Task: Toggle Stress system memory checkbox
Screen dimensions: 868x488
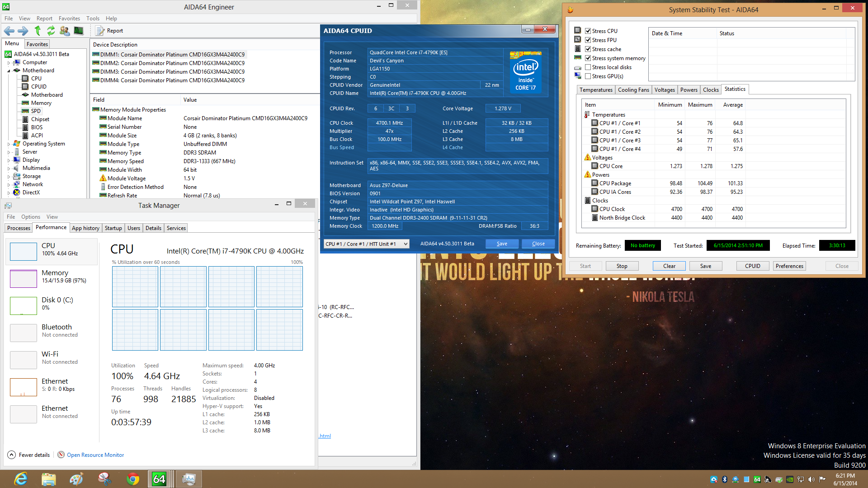Action: coord(588,58)
